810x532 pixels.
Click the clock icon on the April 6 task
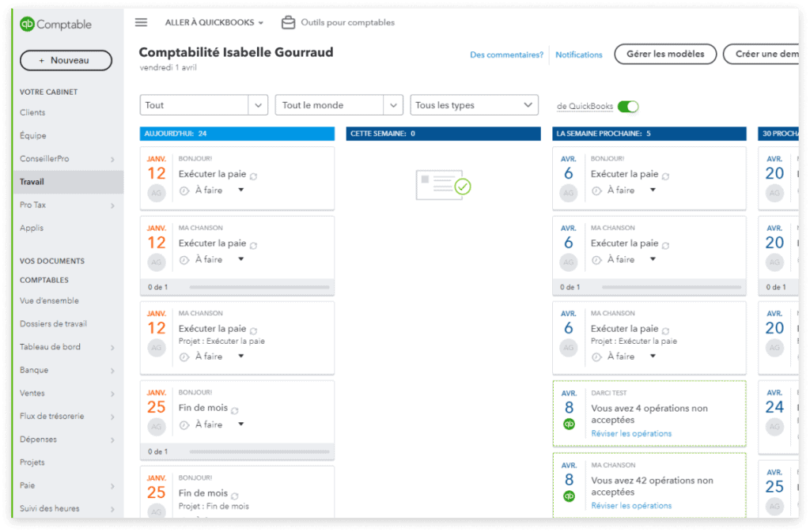[x=596, y=191]
